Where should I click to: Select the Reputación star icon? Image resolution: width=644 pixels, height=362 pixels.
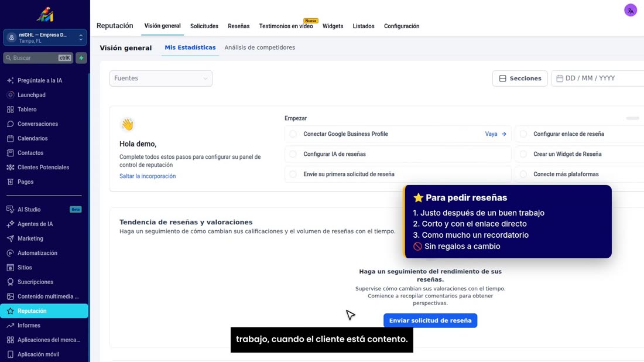coord(11,311)
